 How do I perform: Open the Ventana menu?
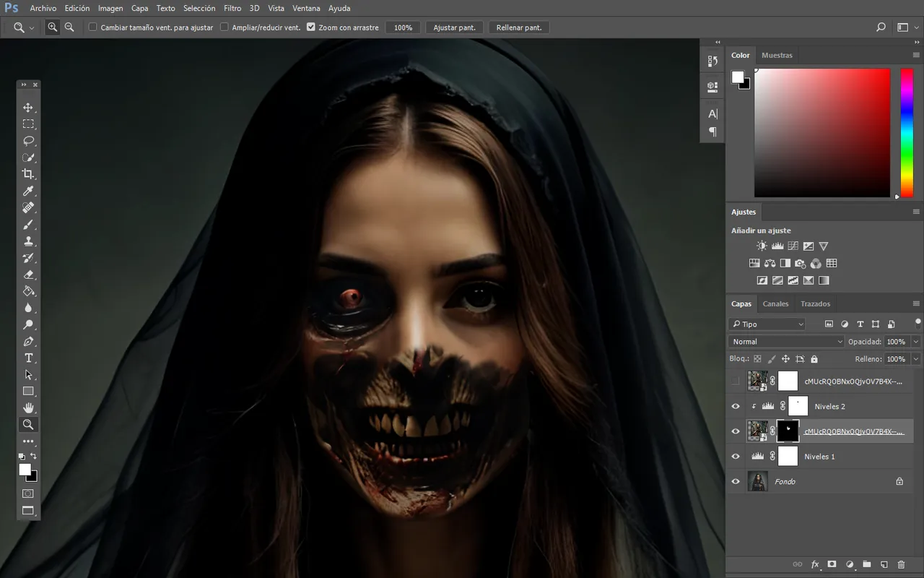click(x=306, y=9)
